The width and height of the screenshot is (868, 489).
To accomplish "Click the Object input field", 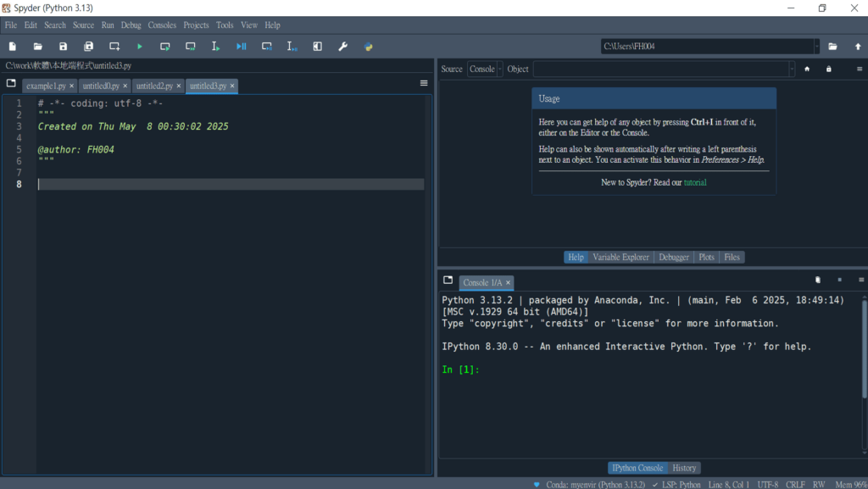I will click(659, 69).
